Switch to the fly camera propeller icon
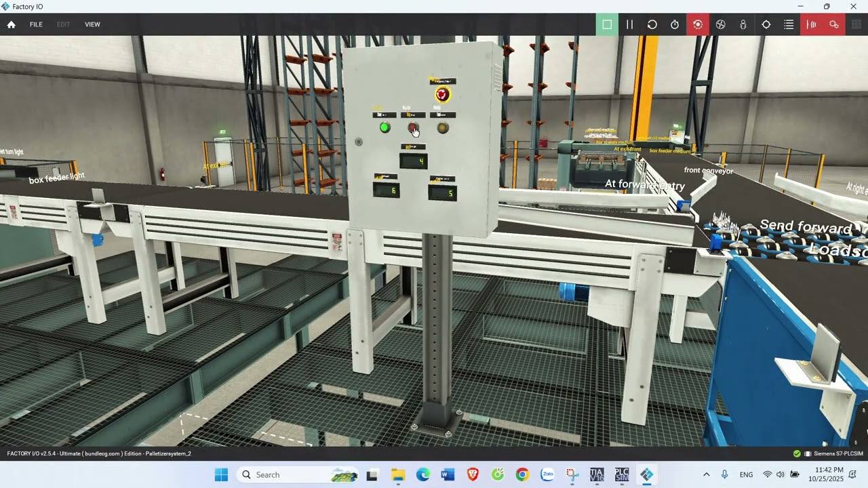 click(721, 24)
